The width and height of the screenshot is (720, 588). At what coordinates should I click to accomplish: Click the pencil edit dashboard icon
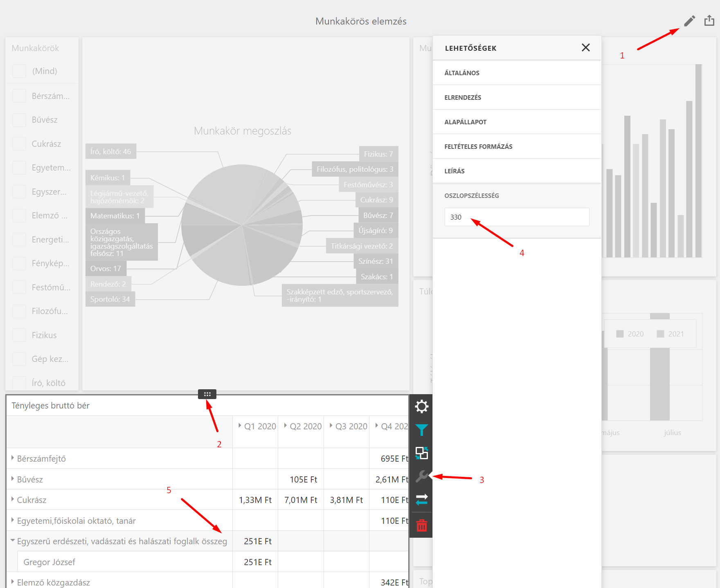(x=689, y=21)
